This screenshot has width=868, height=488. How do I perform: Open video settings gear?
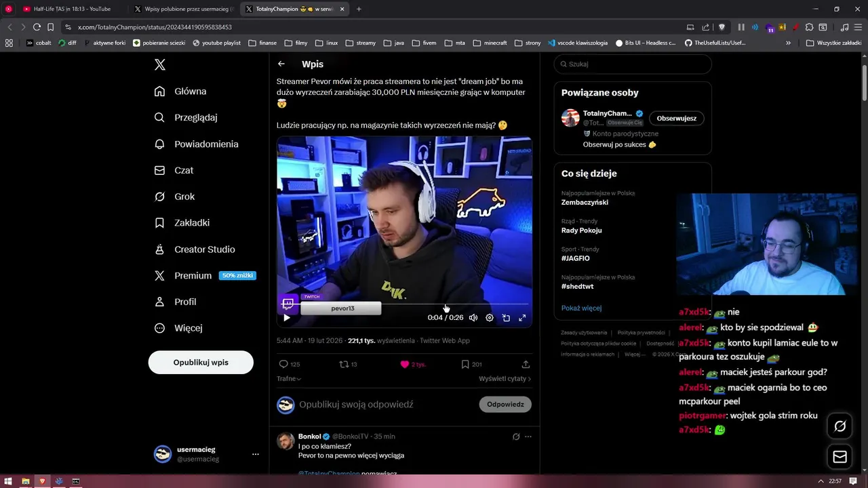coord(490,317)
